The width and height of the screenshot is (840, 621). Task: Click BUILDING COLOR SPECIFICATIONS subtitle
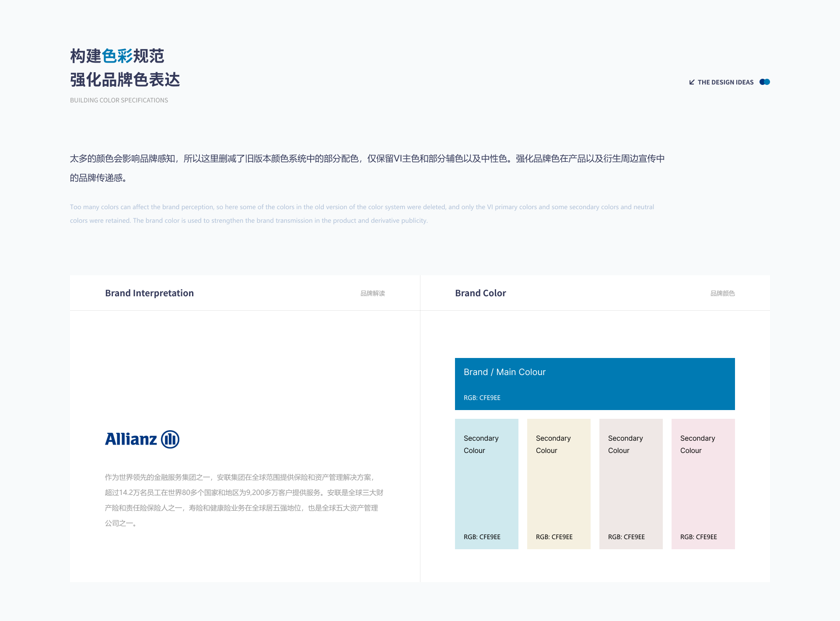[x=119, y=100]
